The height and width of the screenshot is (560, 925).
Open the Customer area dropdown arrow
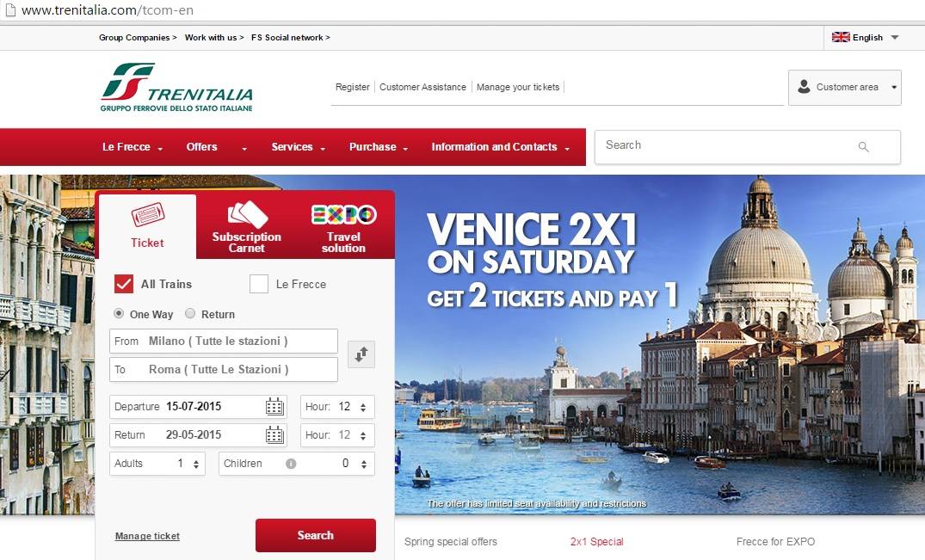tap(894, 87)
